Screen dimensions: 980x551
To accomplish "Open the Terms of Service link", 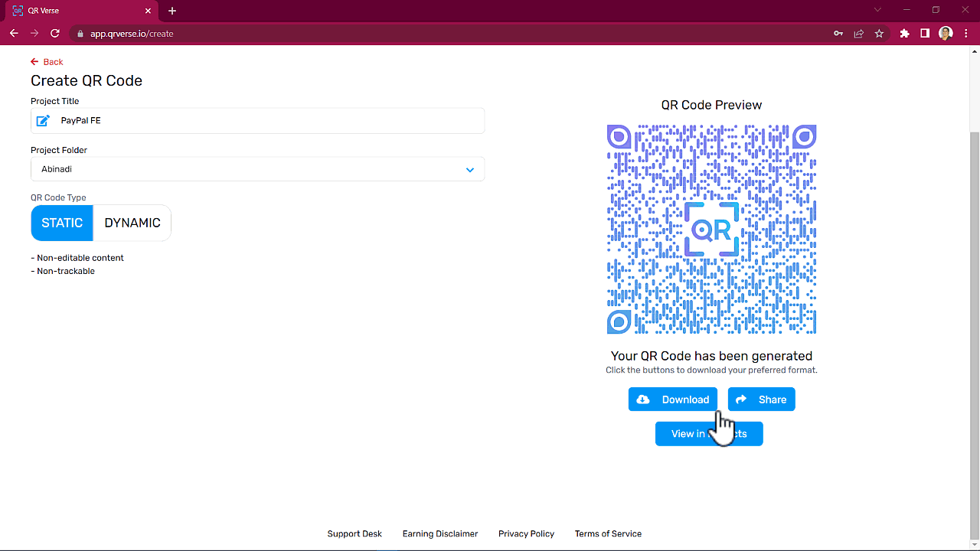I will click(608, 534).
